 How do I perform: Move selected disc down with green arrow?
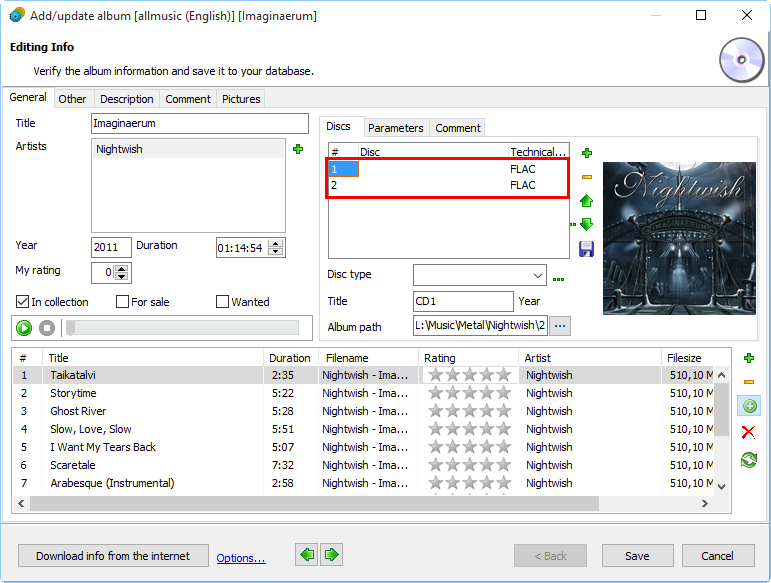[587, 225]
